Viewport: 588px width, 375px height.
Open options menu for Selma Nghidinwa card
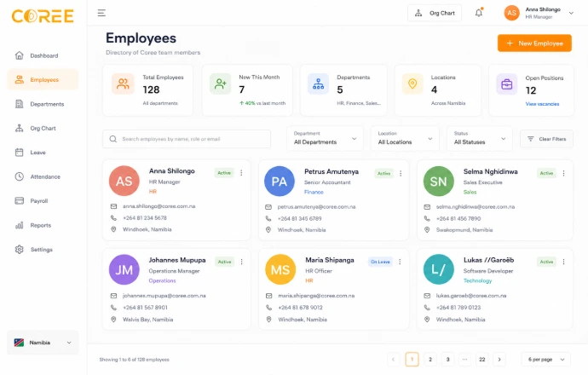[x=563, y=173]
